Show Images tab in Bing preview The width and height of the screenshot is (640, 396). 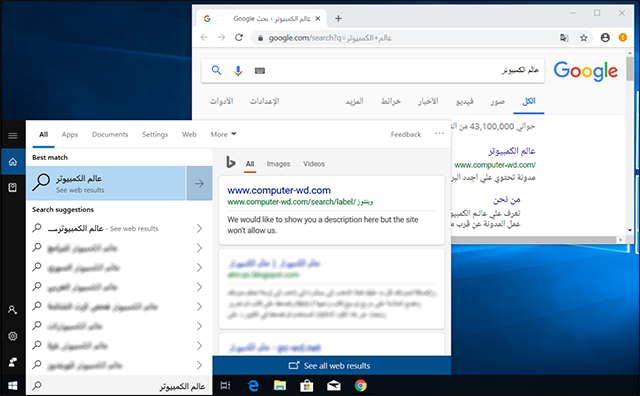(x=278, y=164)
